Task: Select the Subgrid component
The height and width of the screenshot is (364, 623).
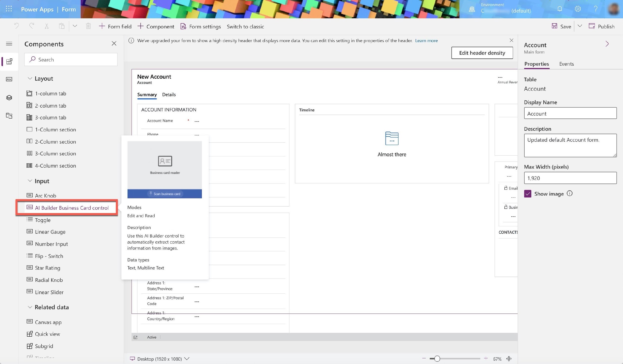Action: coord(40,346)
